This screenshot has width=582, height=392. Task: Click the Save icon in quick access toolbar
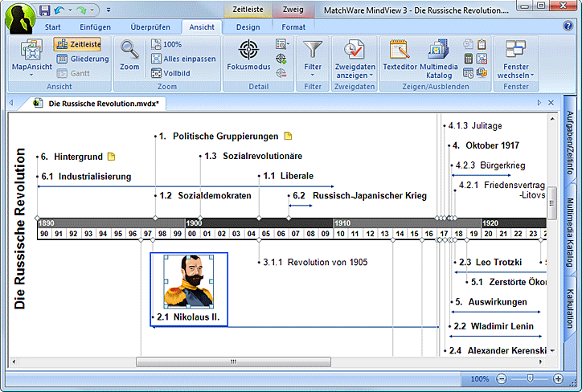point(45,10)
